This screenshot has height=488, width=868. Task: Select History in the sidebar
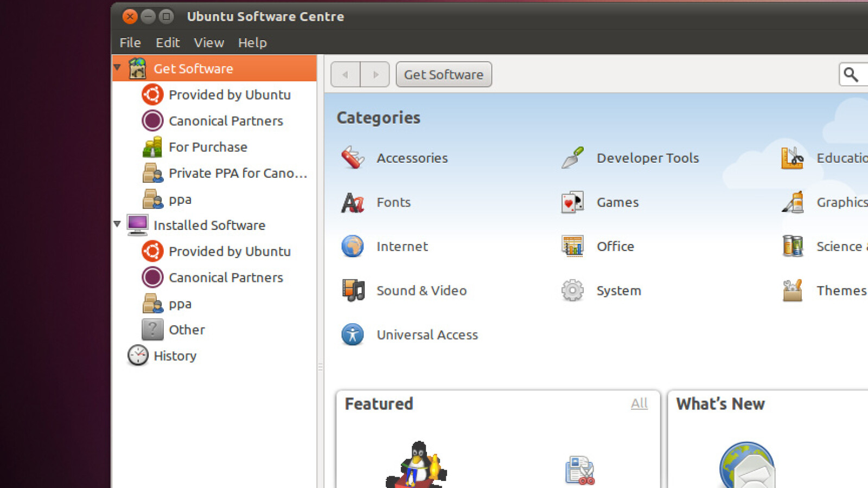[x=175, y=356]
